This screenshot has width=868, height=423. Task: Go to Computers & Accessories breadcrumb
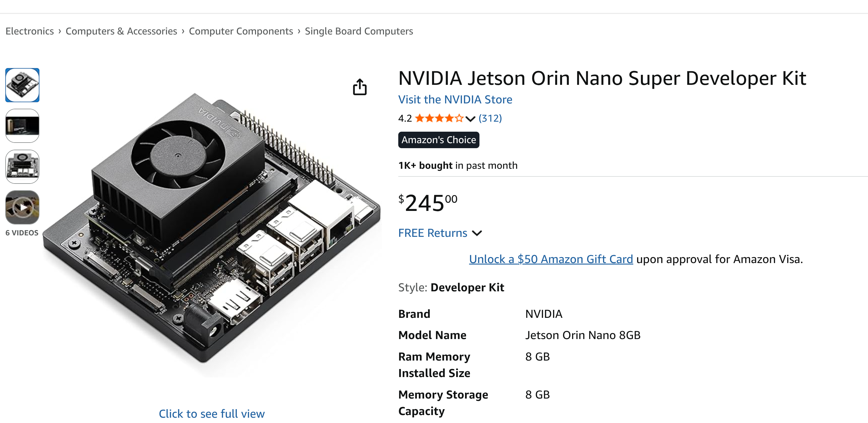[x=121, y=31]
